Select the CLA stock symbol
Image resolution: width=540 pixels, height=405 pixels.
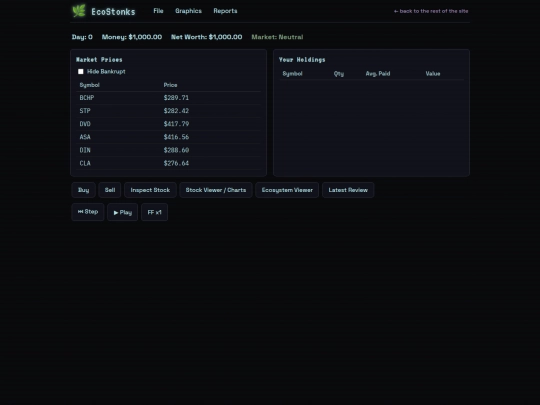point(85,163)
